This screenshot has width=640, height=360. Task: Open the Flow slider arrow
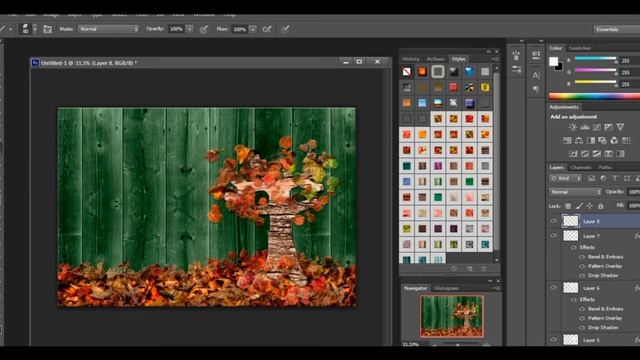pyautogui.click(x=253, y=29)
